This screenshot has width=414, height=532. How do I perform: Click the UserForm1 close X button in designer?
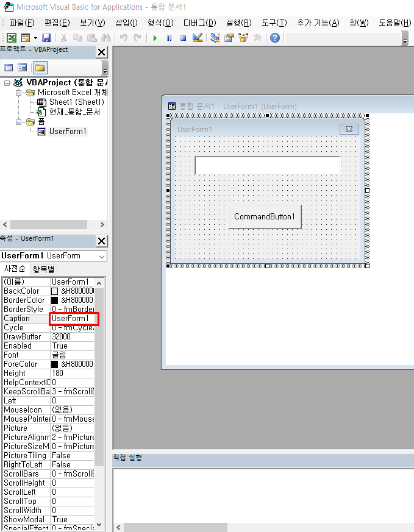pos(349,129)
